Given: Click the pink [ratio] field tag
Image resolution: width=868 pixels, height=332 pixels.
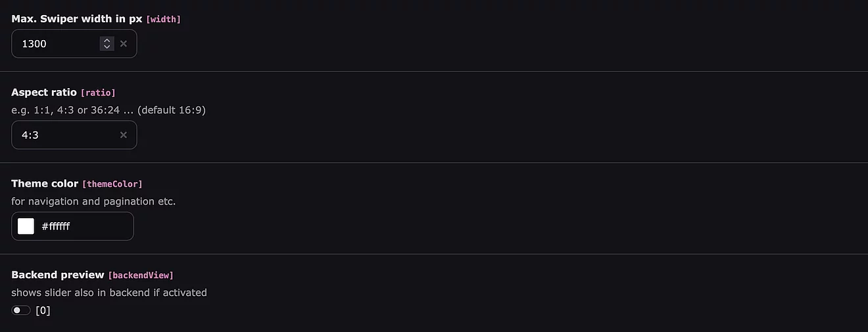Looking at the screenshot, I should tap(98, 93).
